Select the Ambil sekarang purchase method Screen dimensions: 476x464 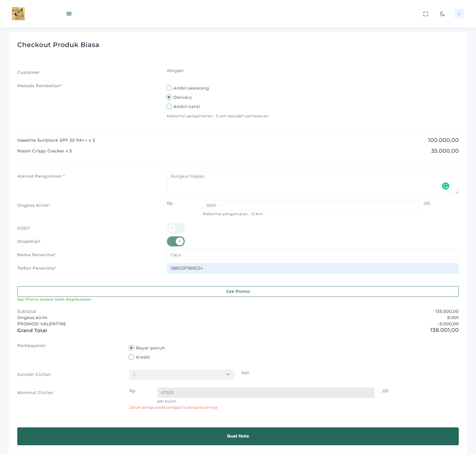(x=169, y=88)
